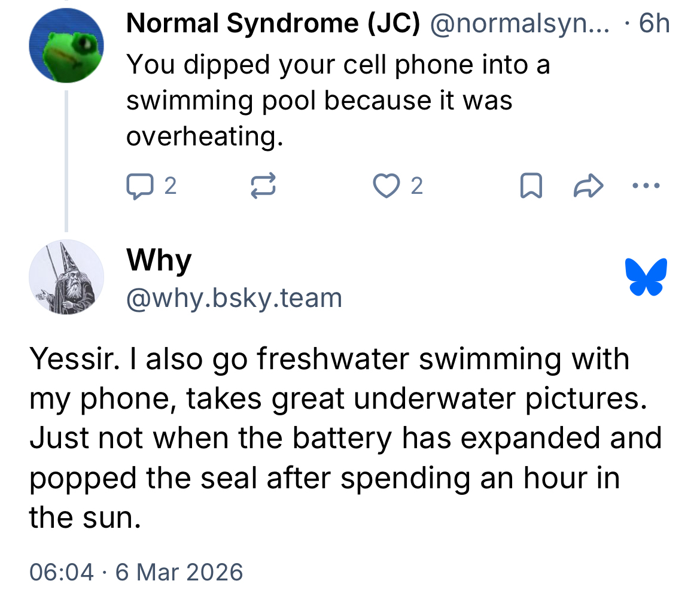The height and width of the screenshot is (593, 700).
Task: Bookmark the Normal Syndrome post
Action: coord(532,186)
